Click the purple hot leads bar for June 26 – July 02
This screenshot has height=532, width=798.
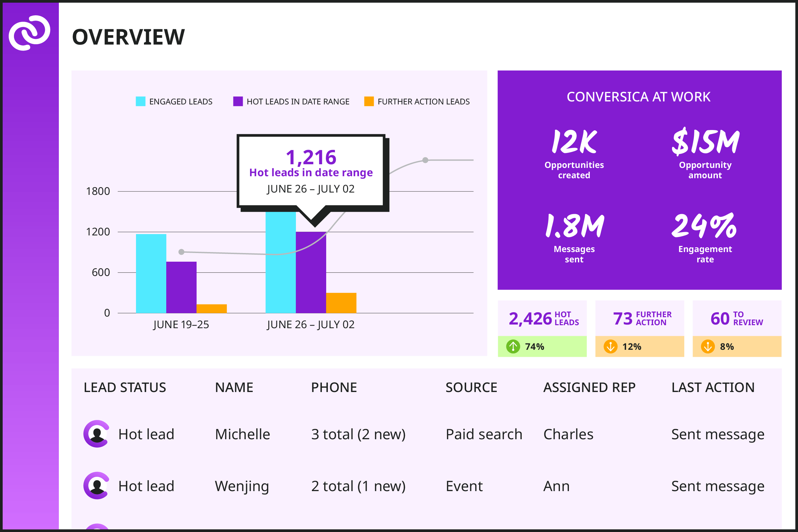311,272
